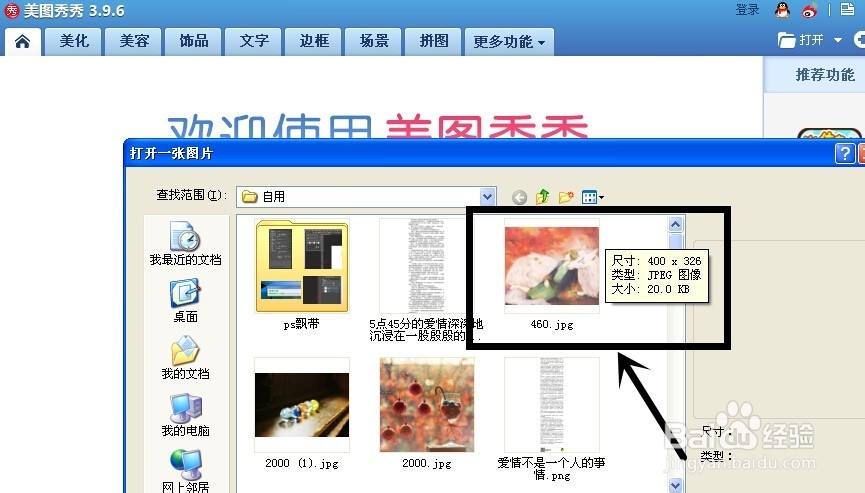This screenshot has width=865, height=493.
Task: Go to 桌面 in the sidebar
Action: click(185, 301)
